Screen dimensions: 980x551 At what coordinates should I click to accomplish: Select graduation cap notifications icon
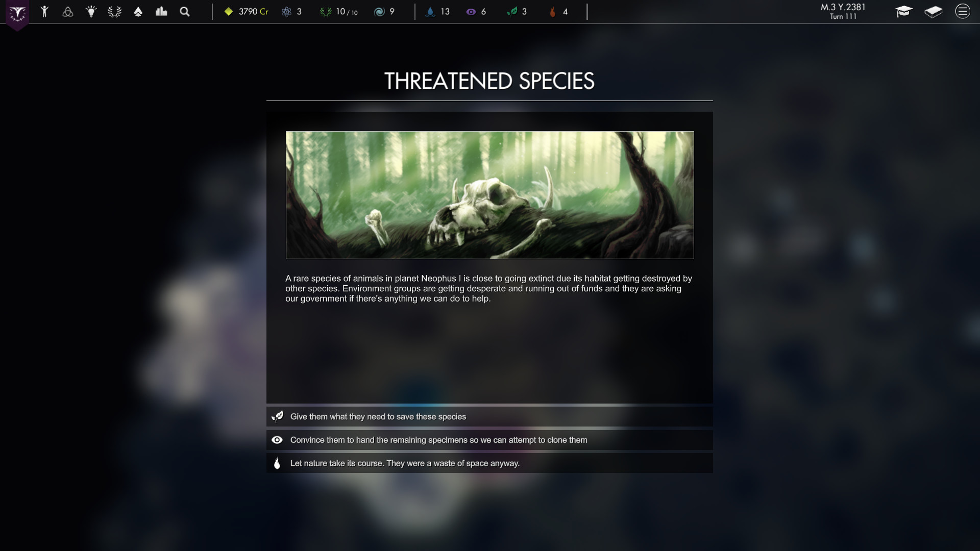(904, 11)
